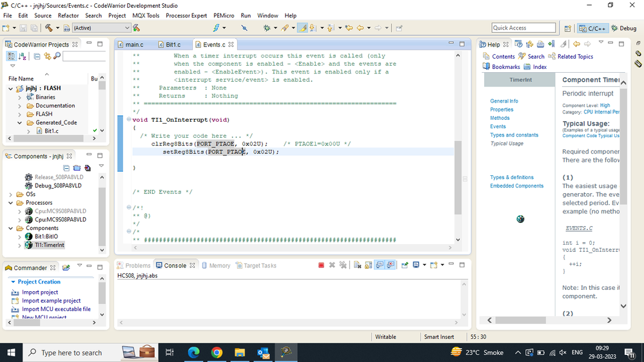
Task: Click the Import icon next to Commander tab
Action: [66, 267]
